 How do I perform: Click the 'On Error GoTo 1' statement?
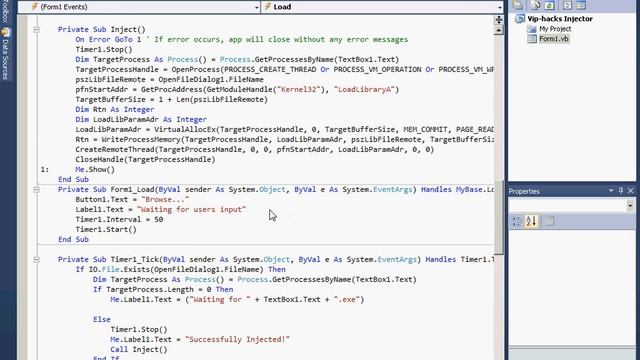pos(108,40)
